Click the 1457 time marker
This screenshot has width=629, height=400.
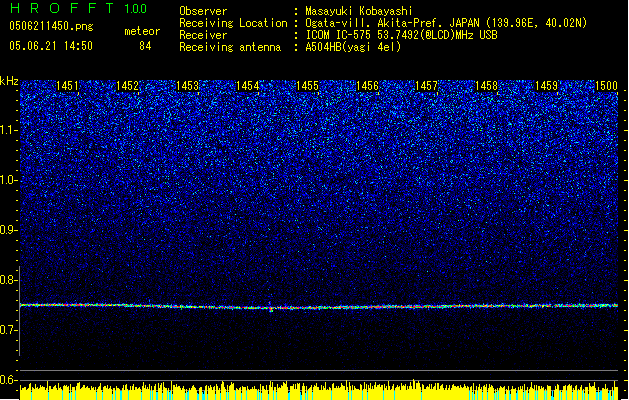[x=427, y=87]
